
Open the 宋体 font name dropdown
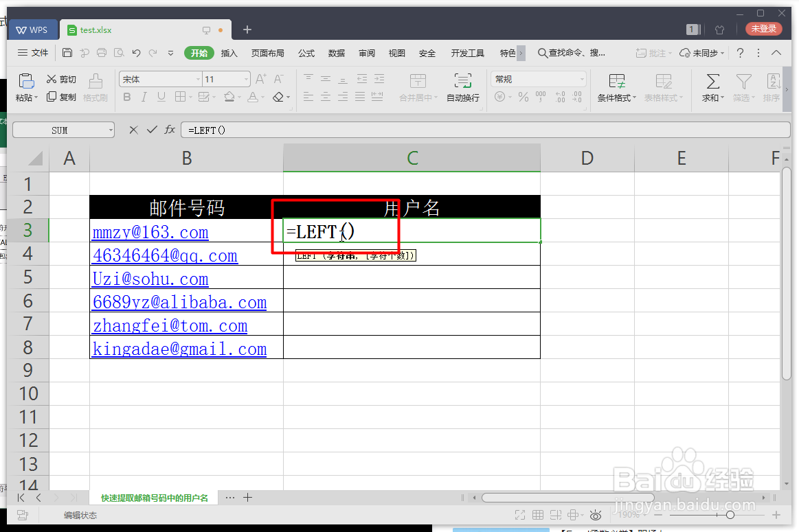click(x=199, y=80)
